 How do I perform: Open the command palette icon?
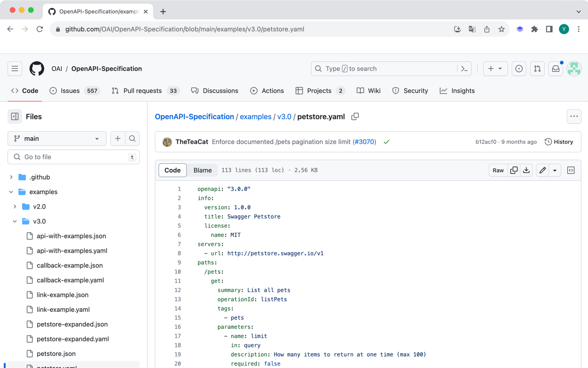coord(464,68)
